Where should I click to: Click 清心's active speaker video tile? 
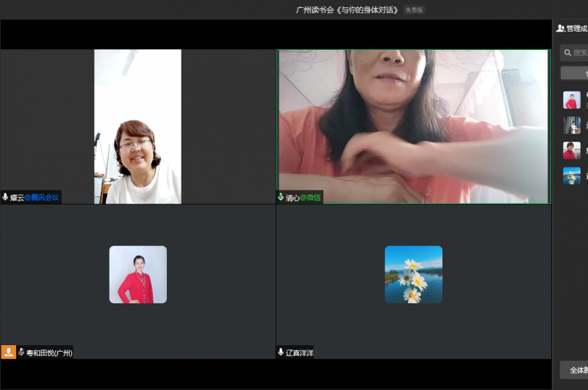click(413, 126)
